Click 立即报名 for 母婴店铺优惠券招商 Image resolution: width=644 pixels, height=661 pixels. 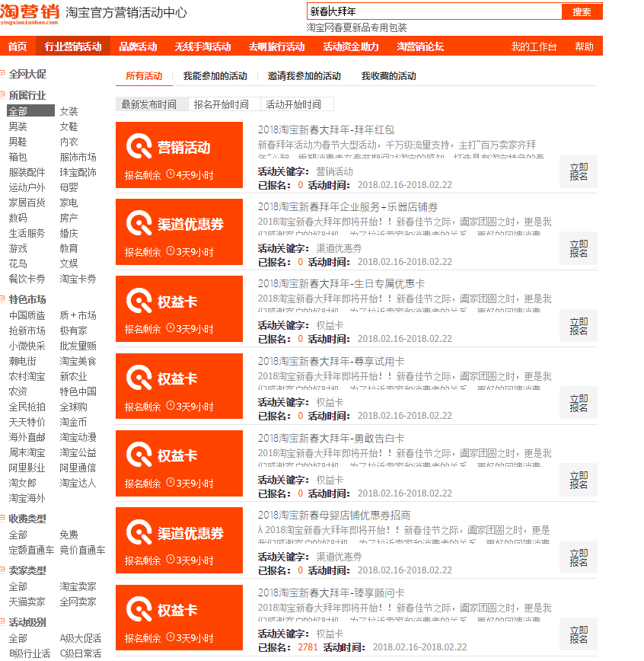(x=579, y=557)
